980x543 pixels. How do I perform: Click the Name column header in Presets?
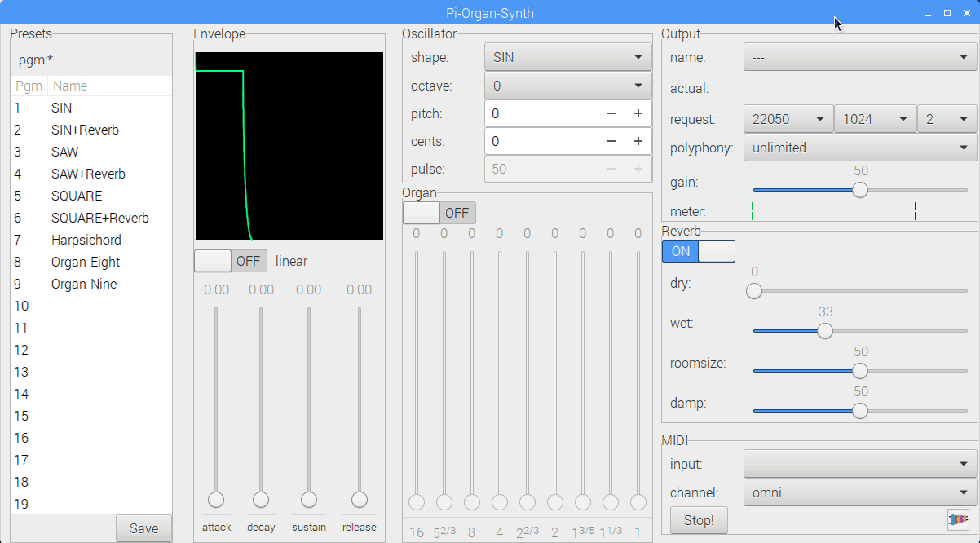(x=110, y=86)
